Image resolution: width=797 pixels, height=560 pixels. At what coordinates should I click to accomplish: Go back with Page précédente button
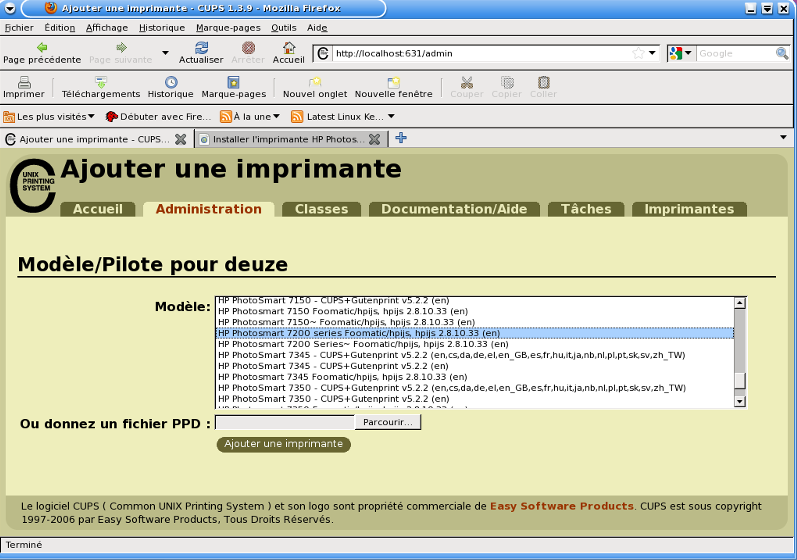42,52
